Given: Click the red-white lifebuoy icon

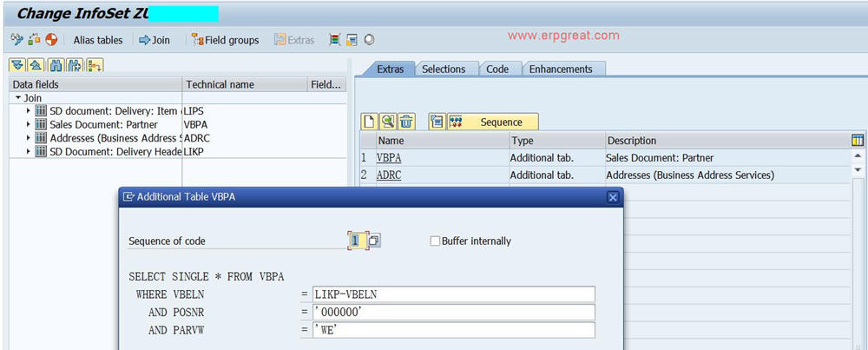Looking at the screenshot, I should 51,40.
